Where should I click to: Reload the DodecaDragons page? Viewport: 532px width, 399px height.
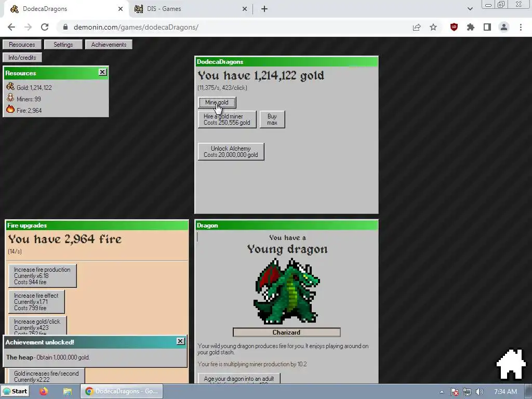[45, 27]
